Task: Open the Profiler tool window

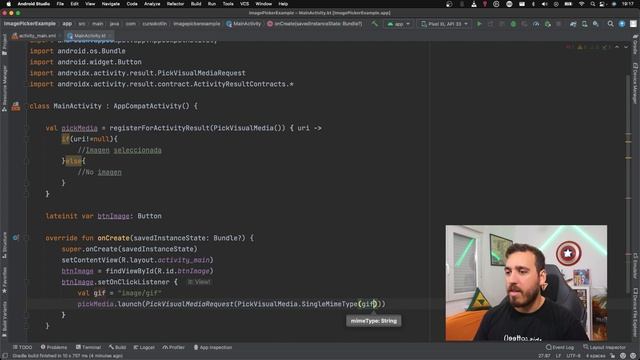Action: 174,347
